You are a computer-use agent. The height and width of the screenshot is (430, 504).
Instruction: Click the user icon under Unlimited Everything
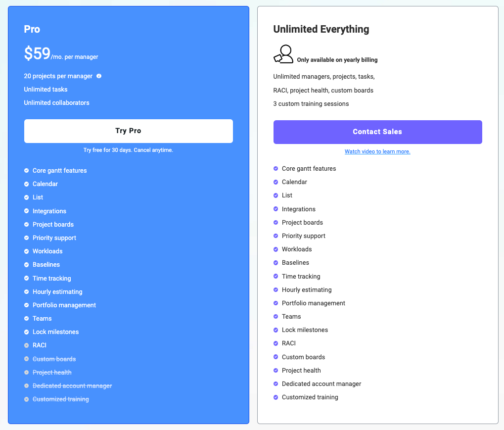click(x=283, y=54)
